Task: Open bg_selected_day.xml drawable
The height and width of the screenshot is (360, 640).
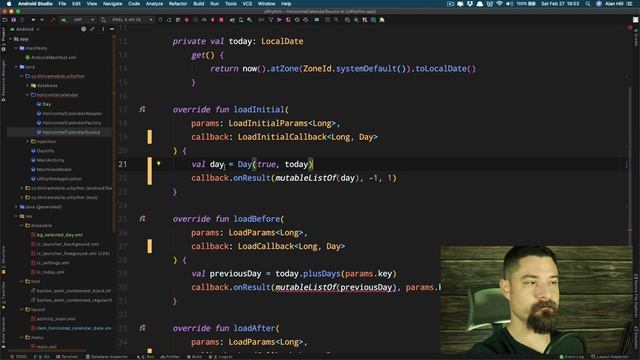Action: coord(57,235)
